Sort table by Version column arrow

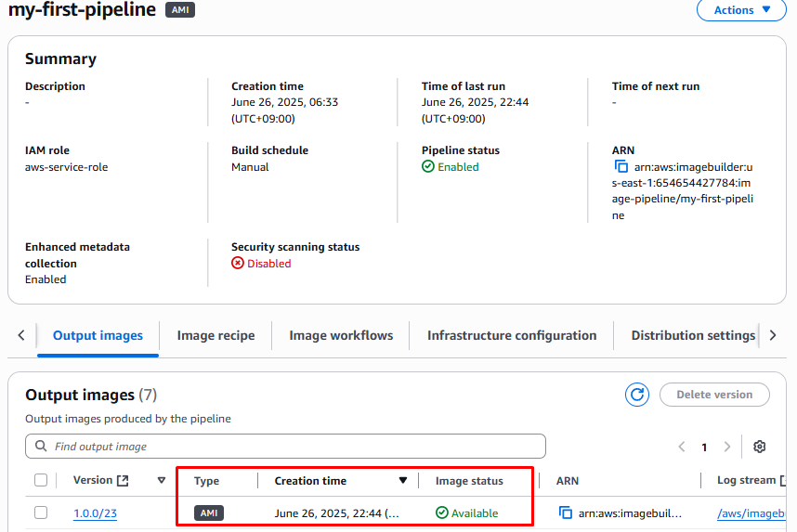pos(162,481)
